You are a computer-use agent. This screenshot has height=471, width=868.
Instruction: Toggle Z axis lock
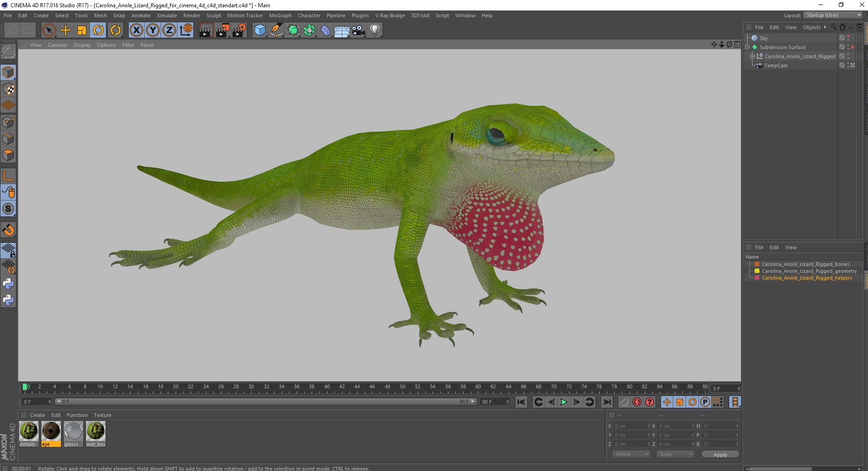(x=169, y=30)
